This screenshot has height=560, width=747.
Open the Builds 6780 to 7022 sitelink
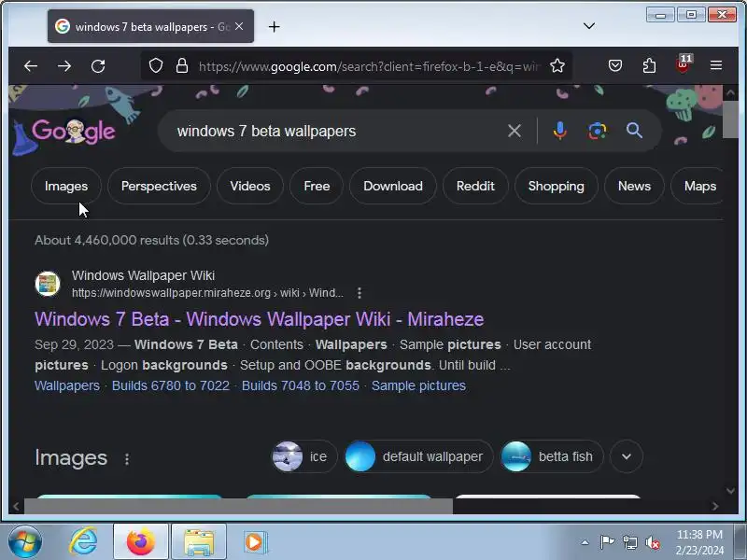[171, 385]
